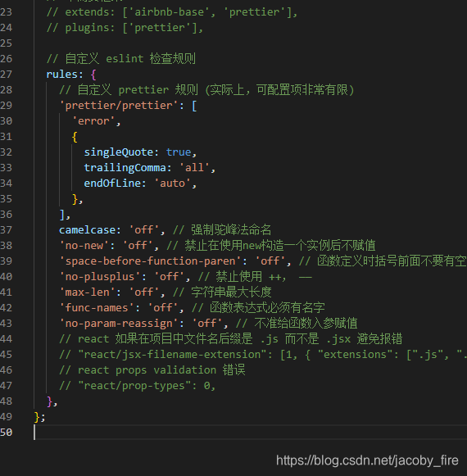The height and width of the screenshot is (476, 467).
Task: Click the 'rules' property key
Action: pyautogui.click(x=62, y=75)
